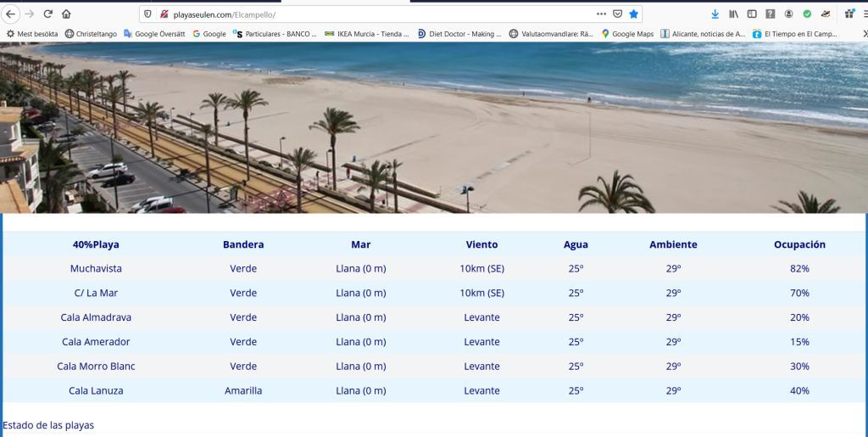Click Muchavista's 29º ambient temperature
Screen dimensions: 868x437
point(673,269)
